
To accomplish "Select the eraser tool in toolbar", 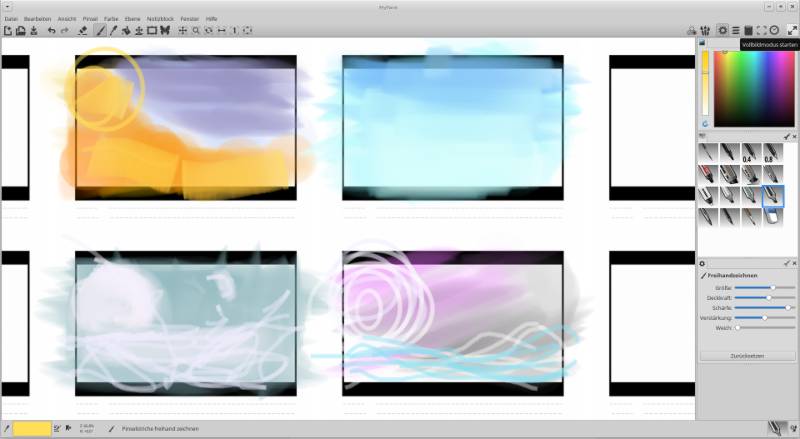I will tap(83, 31).
